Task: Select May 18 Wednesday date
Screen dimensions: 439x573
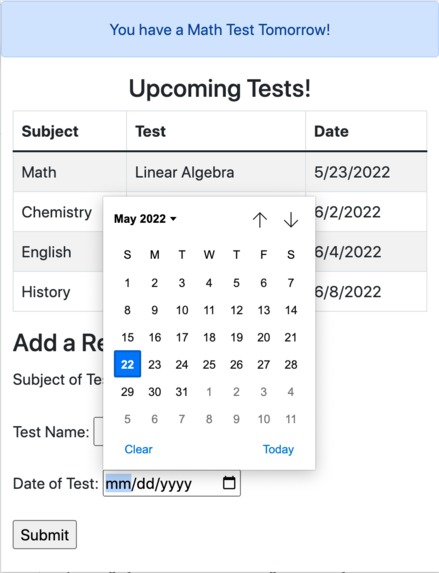Action: 209,337
